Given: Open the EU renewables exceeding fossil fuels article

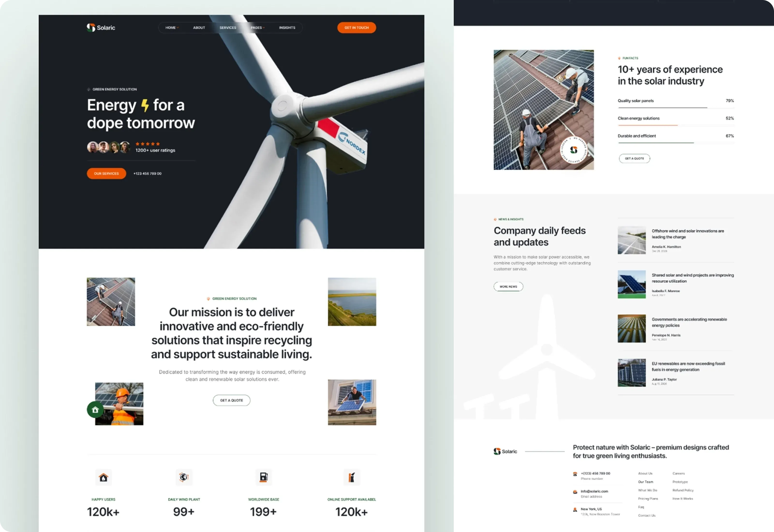Looking at the screenshot, I should tap(688, 367).
